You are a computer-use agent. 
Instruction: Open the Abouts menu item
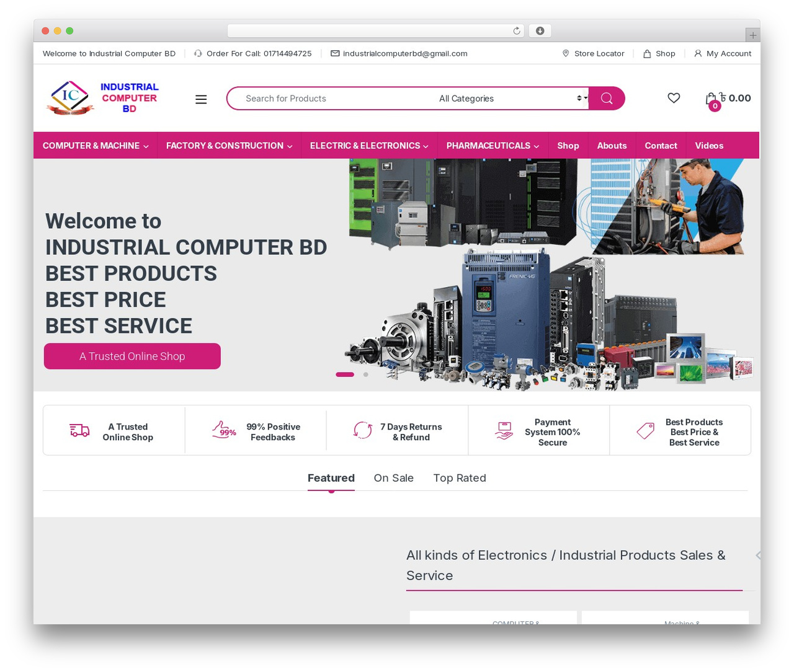[x=612, y=146]
